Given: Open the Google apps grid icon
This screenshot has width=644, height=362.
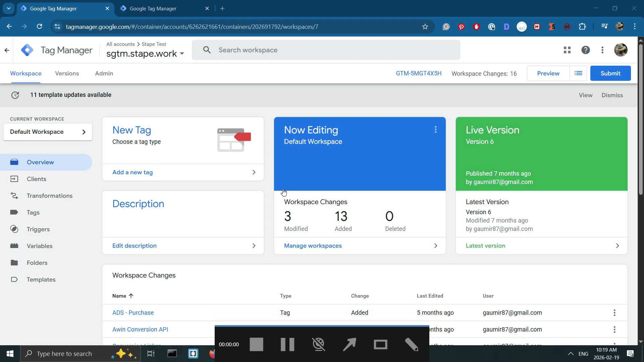Looking at the screenshot, I should [567, 50].
